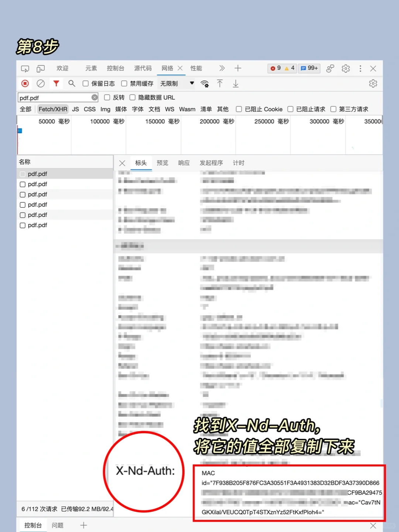Show more DevTools tabs chevron
This screenshot has height=532, width=399.
[x=222, y=68]
